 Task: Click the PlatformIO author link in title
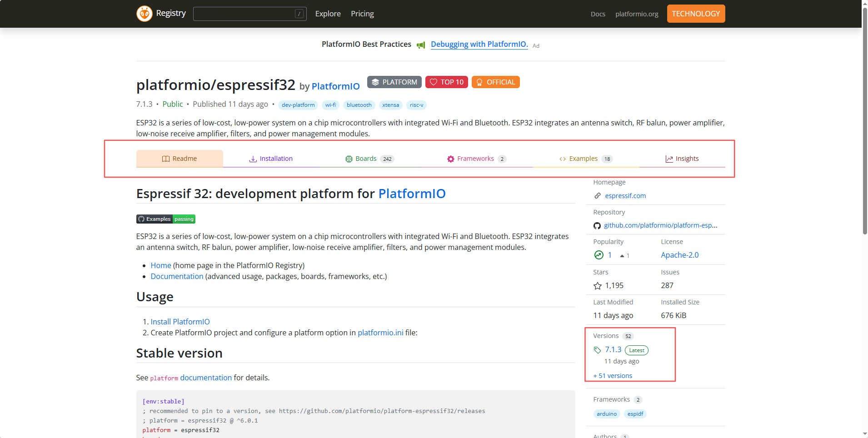pyautogui.click(x=336, y=86)
